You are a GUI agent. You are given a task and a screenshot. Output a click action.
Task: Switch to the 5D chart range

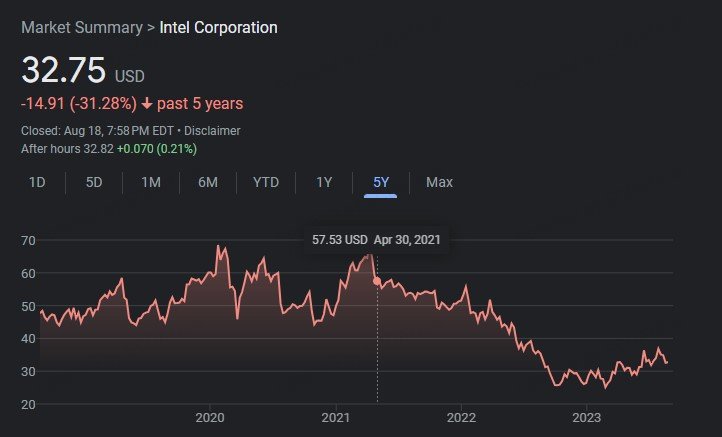(94, 182)
